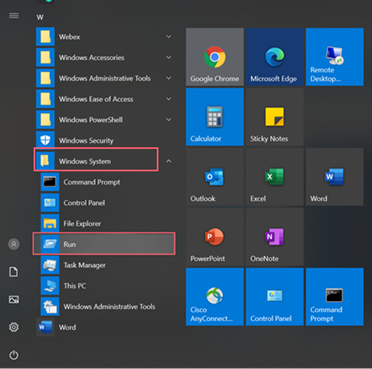Select Run from Windows System list
The image size is (372, 369).
[104, 244]
